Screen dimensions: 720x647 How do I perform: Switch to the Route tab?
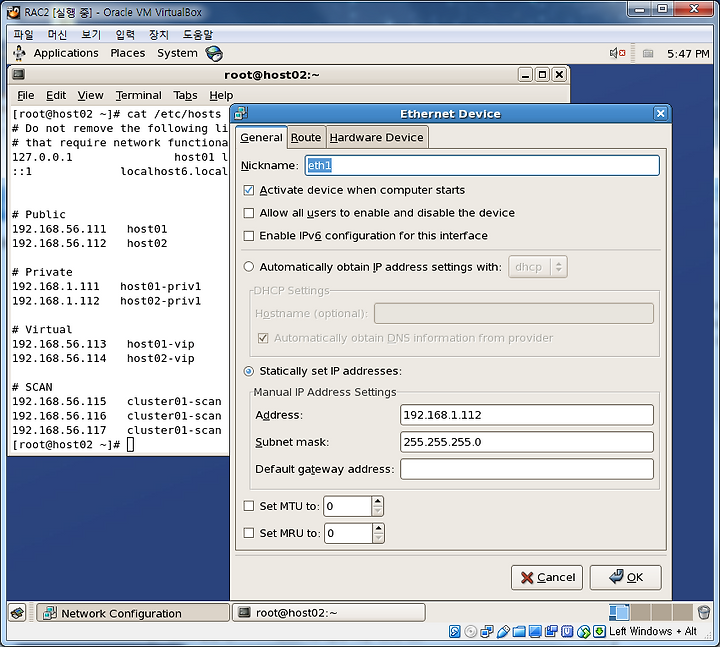[x=306, y=137]
